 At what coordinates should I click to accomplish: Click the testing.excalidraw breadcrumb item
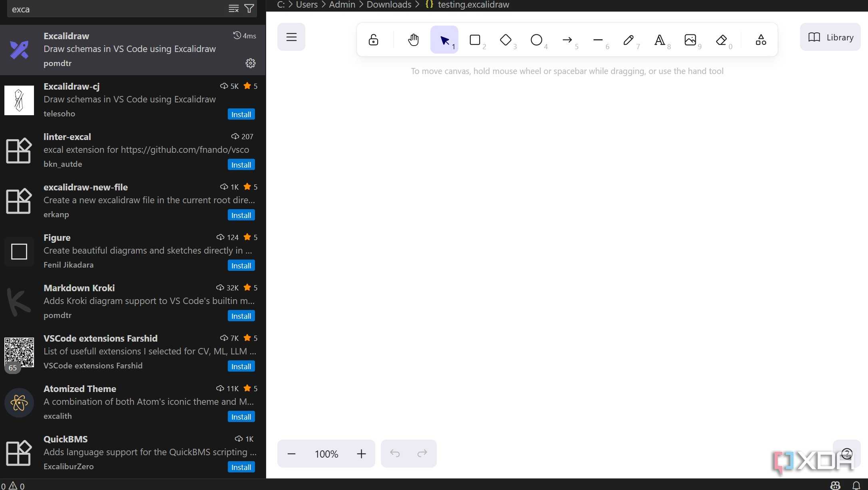(x=468, y=5)
